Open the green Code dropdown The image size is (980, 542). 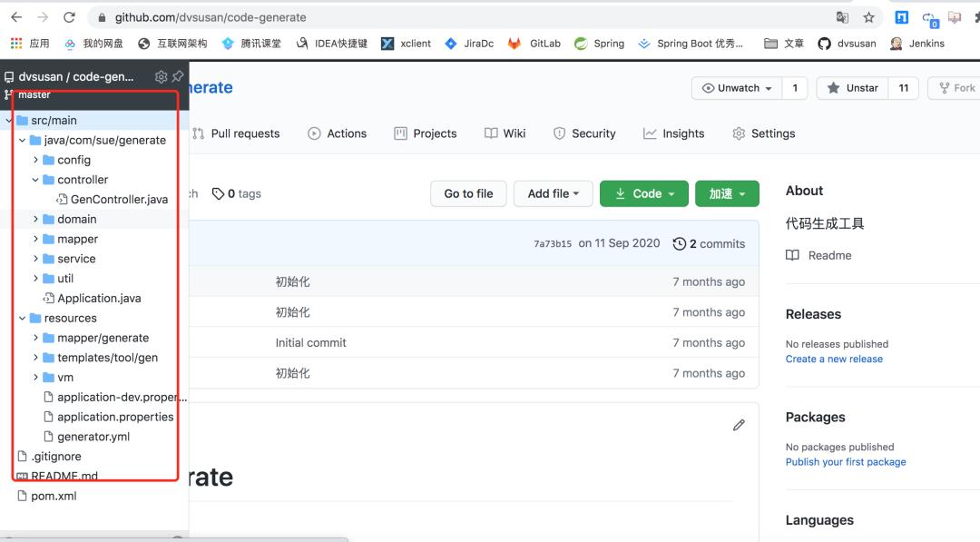click(x=643, y=193)
